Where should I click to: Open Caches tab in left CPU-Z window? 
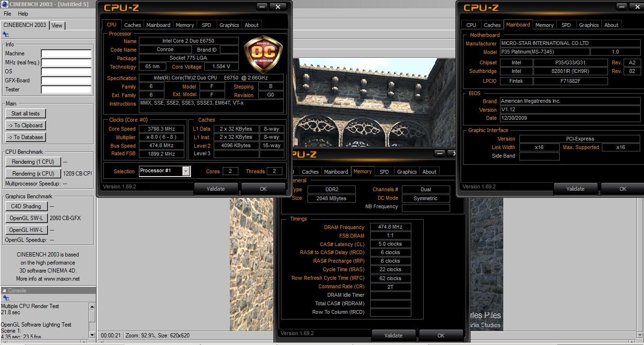tap(133, 25)
